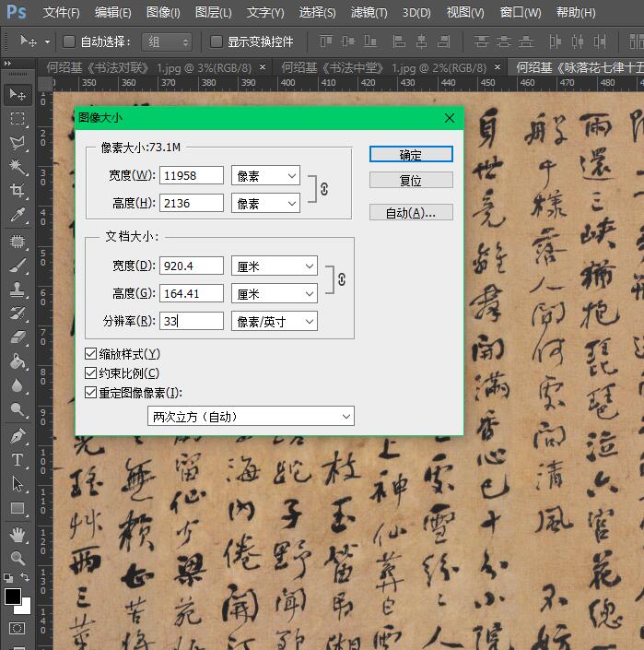Click align left edges icon in options bar

point(399,41)
